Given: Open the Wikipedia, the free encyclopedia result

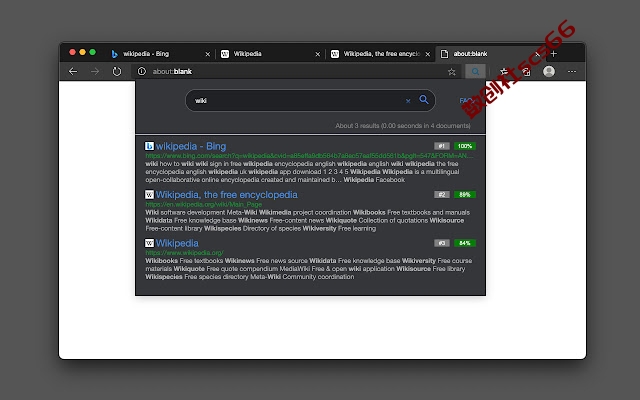Looking at the screenshot, I should (227, 195).
